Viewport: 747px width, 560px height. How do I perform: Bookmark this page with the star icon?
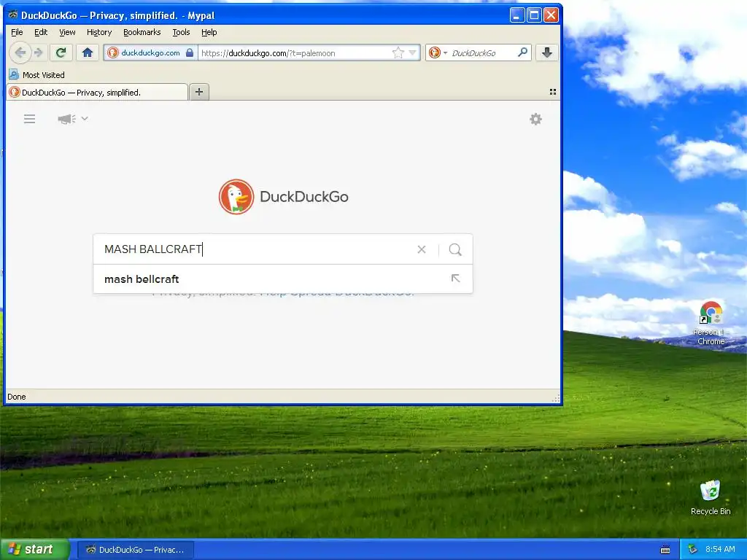(x=398, y=52)
